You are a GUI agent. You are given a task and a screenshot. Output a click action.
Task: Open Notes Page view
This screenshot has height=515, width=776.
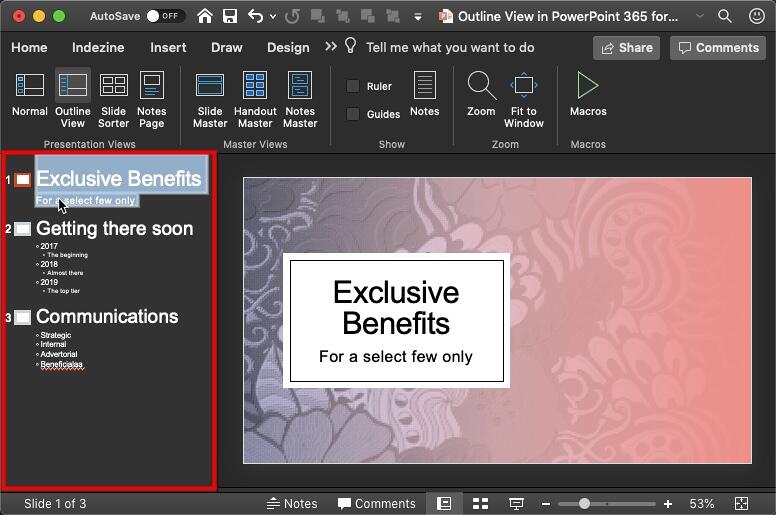click(151, 100)
